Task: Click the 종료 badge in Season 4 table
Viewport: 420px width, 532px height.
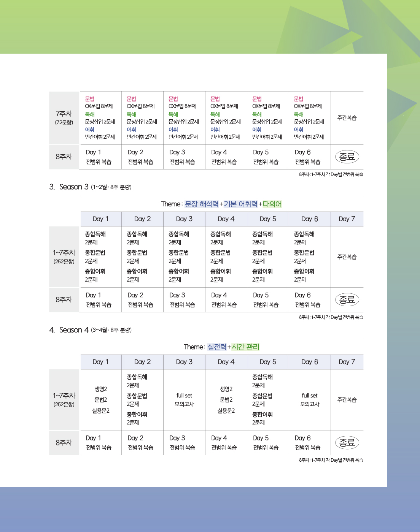Action: [x=347, y=443]
